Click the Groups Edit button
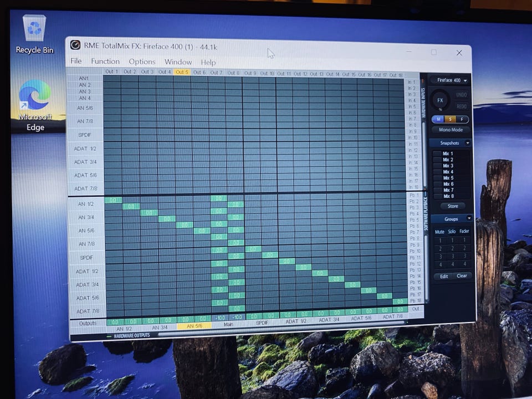 coord(444,276)
